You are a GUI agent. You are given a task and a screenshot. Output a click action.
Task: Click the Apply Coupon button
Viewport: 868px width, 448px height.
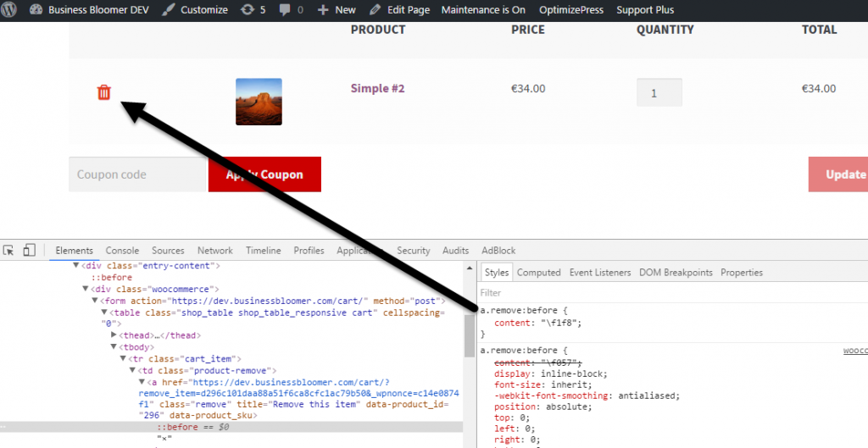click(x=264, y=174)
